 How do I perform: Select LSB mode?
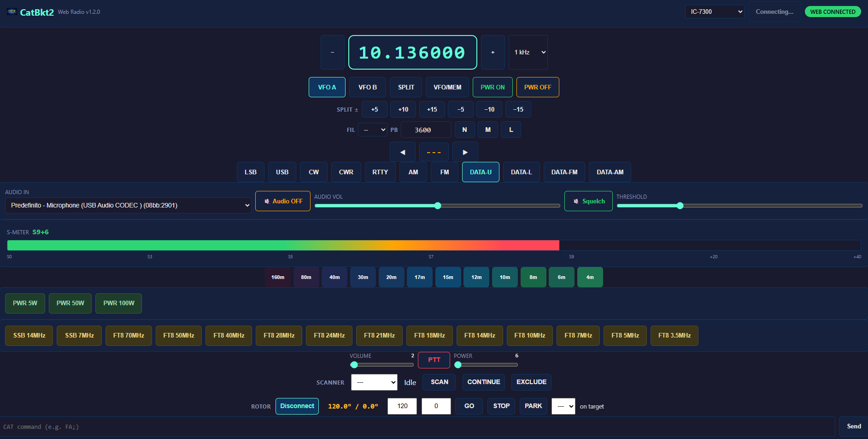pyautogui.click(x=251, y=172)
